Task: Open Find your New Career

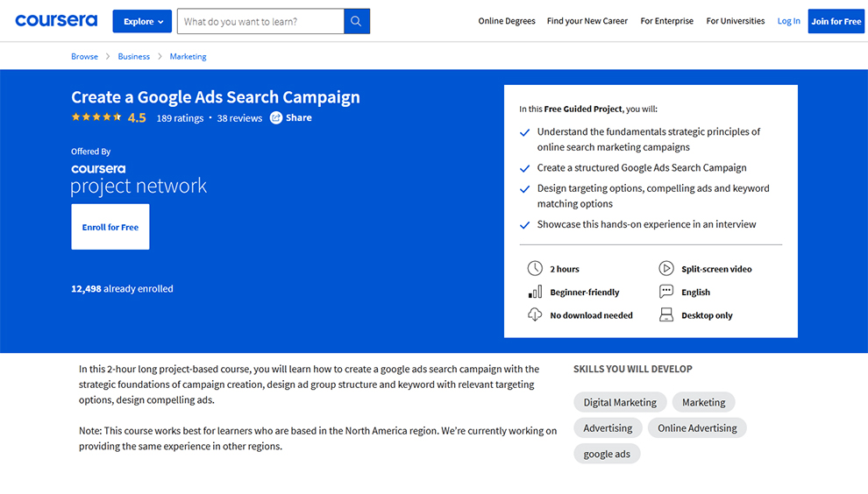Action: click(x=587, y=21)
